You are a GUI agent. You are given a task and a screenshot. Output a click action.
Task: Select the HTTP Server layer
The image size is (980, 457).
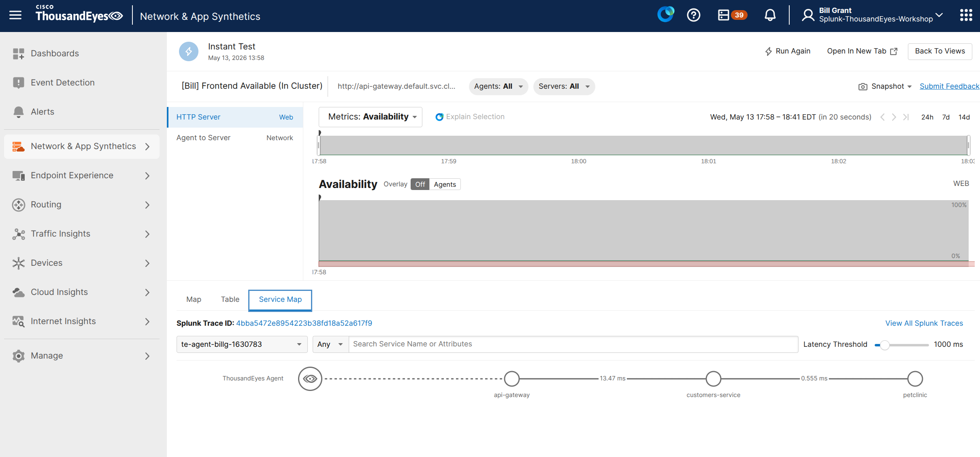click(x=235, y=117)
